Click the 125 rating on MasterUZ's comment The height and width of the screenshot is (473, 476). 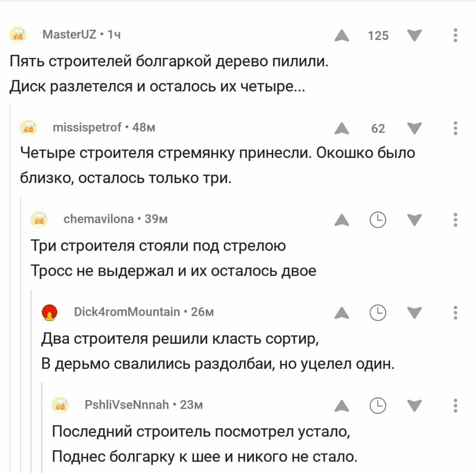[x=378, y=36]
